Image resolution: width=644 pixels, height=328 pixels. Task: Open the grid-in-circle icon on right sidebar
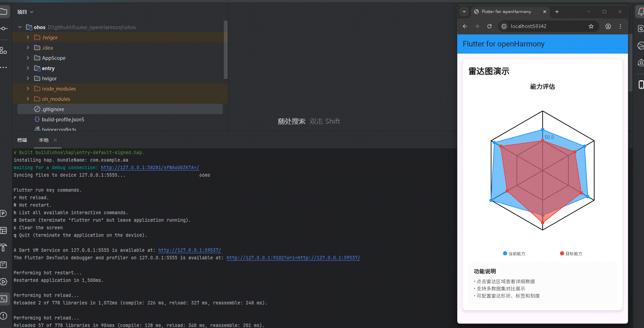(x=641, y=63)
